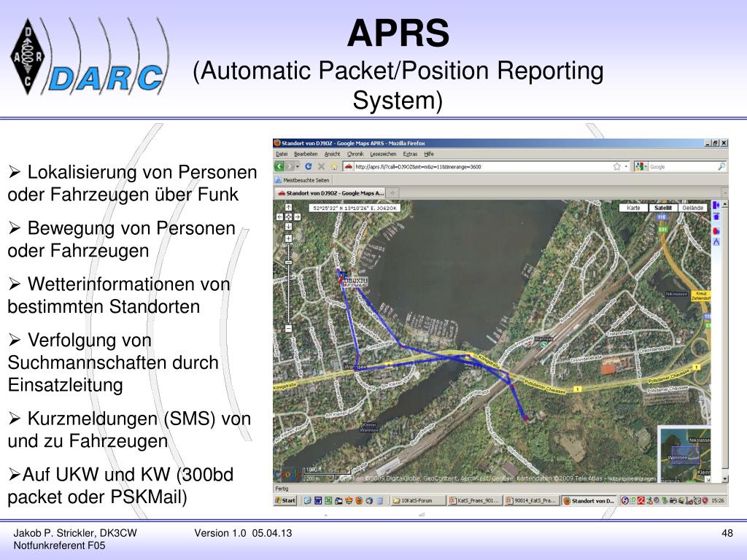Open the search engine dropdown next to Google
747x560 pixels.
tap(646, 166)
